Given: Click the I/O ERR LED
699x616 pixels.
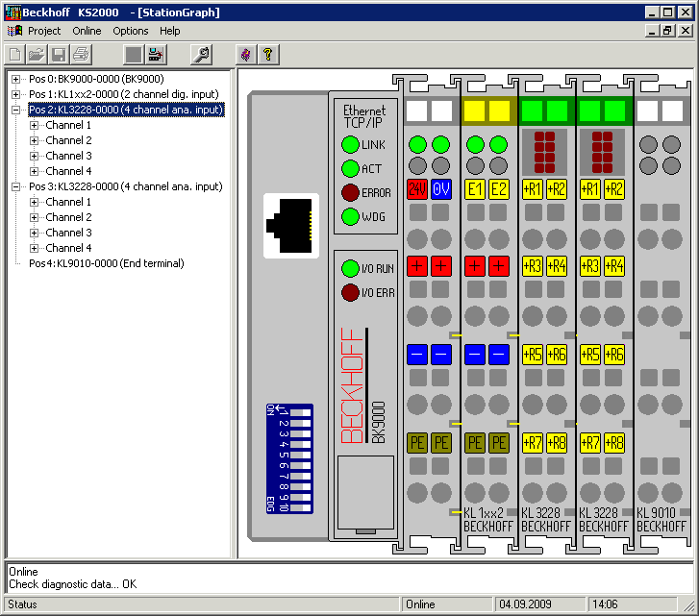Looking at the screenshot, I should 350,293.
